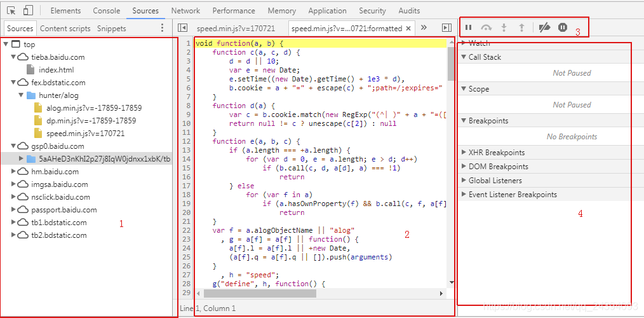Open the Elements panel tab

[65, 11]
